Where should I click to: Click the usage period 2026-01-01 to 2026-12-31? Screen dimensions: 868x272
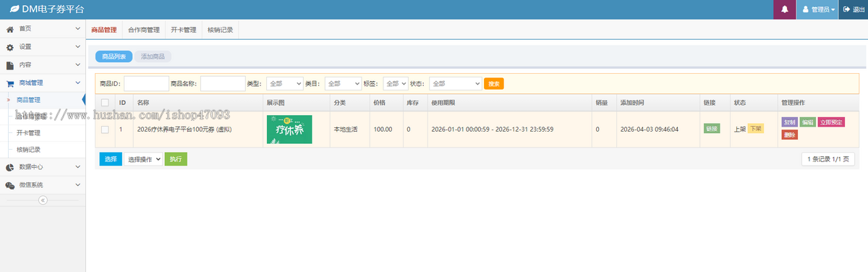pyautogui.click(x=493, y=129)
